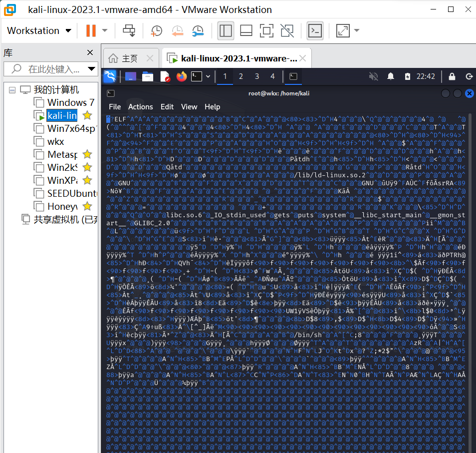The image size is (476, 453).
Task: Pause the virtual machine with the orange button
Action: pos(91,30)
